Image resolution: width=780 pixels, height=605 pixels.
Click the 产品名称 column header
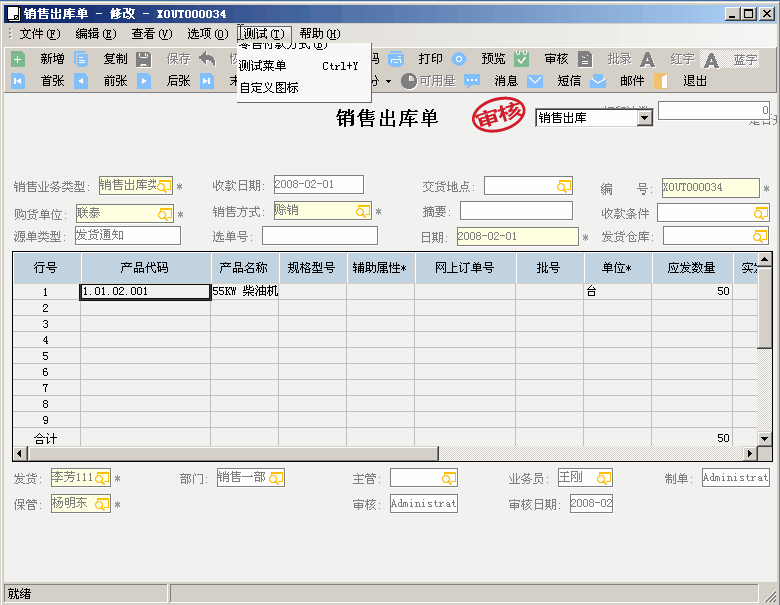245,268
